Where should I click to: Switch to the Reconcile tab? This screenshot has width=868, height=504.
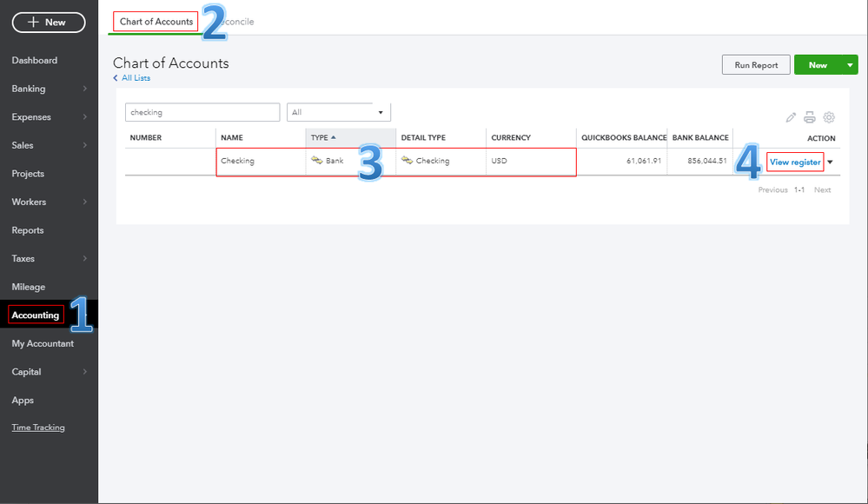(x=236, y=22)
